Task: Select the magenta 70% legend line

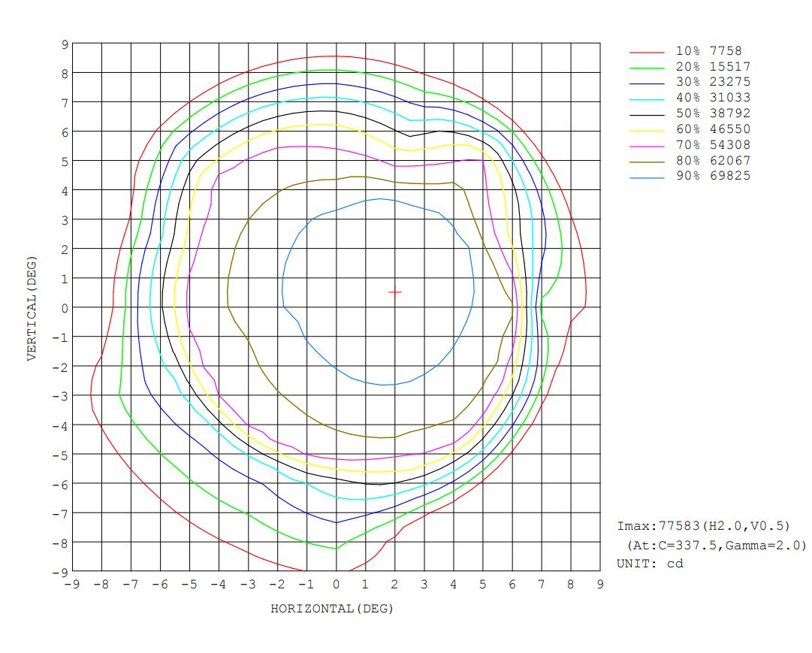Action: pos(646,146)
